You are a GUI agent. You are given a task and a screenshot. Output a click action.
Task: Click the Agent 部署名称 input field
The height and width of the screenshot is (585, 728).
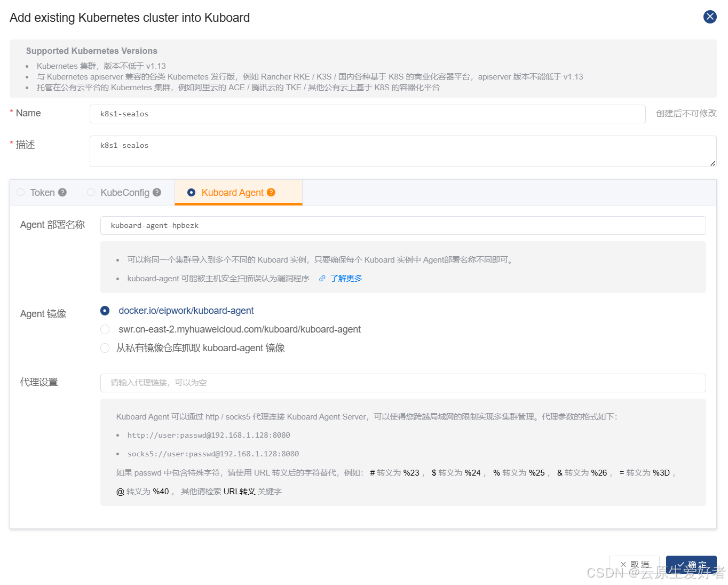point(403,225)
